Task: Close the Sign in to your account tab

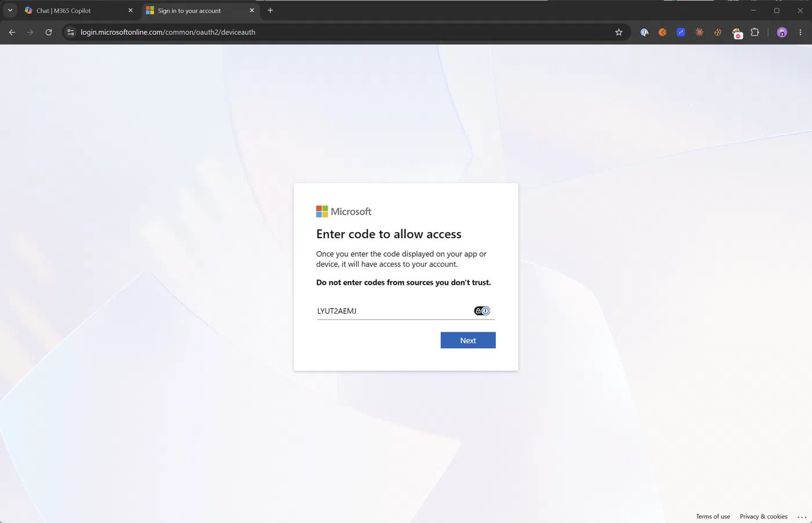Action: 252,10
